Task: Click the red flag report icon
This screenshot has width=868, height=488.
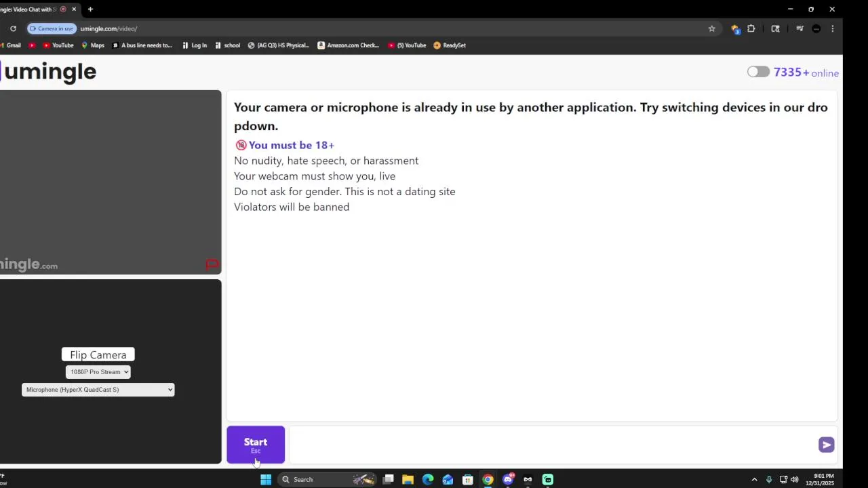Action: click(x=212, y=264)
